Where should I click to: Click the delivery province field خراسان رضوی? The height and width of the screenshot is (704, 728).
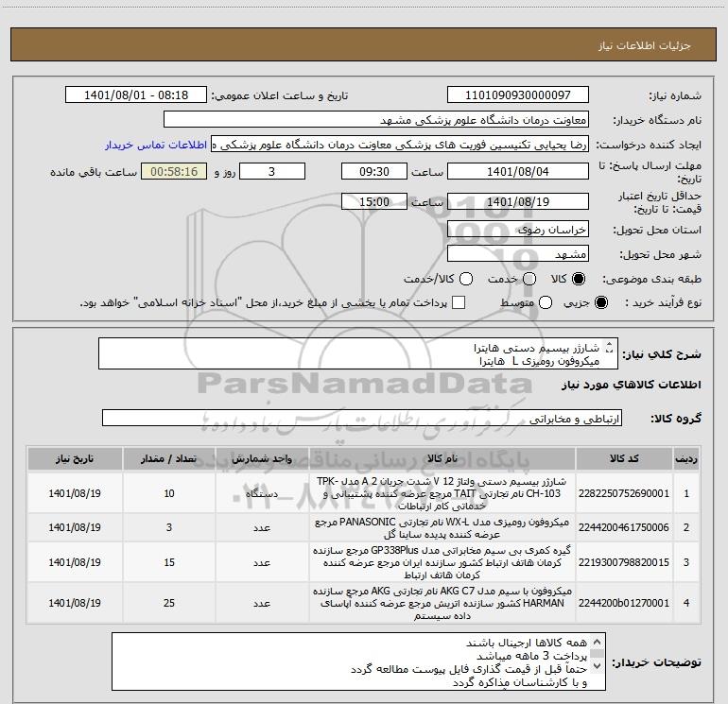(518, 229)
